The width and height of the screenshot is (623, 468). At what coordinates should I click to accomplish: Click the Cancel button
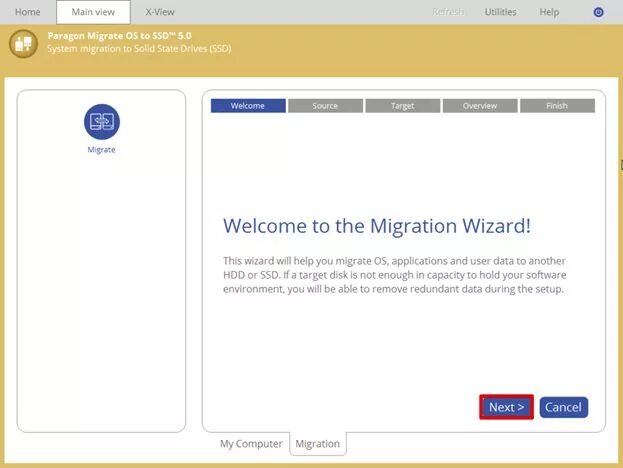[x=563, y=407]
